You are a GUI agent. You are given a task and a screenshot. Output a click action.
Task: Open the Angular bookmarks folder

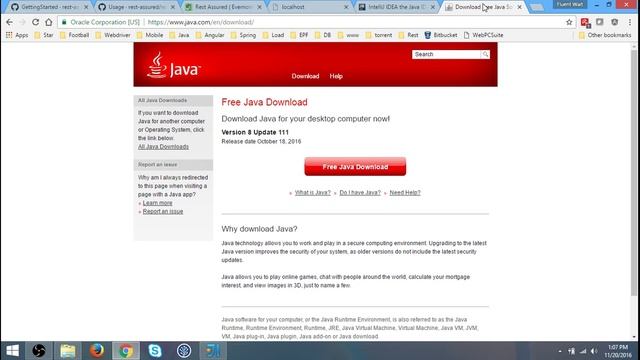click(x=210, y=35)
